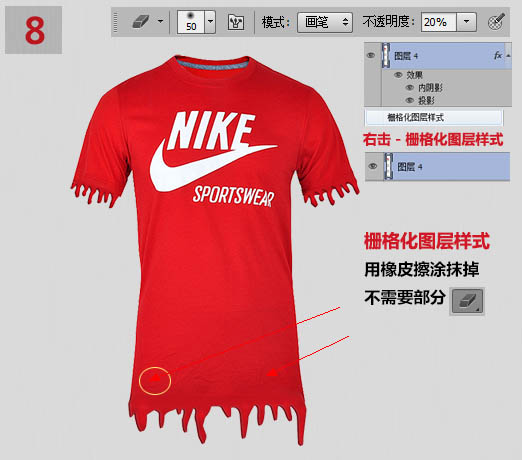Click the brush size 50 preview
522x460 pixels.
pyautogui.click(x=191, y=22)
